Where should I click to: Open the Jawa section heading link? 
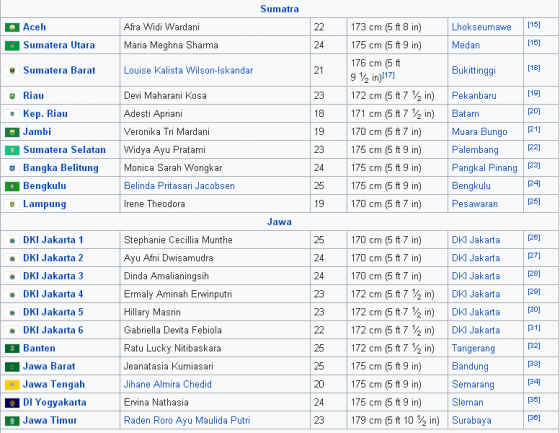(x=279, y=222)
